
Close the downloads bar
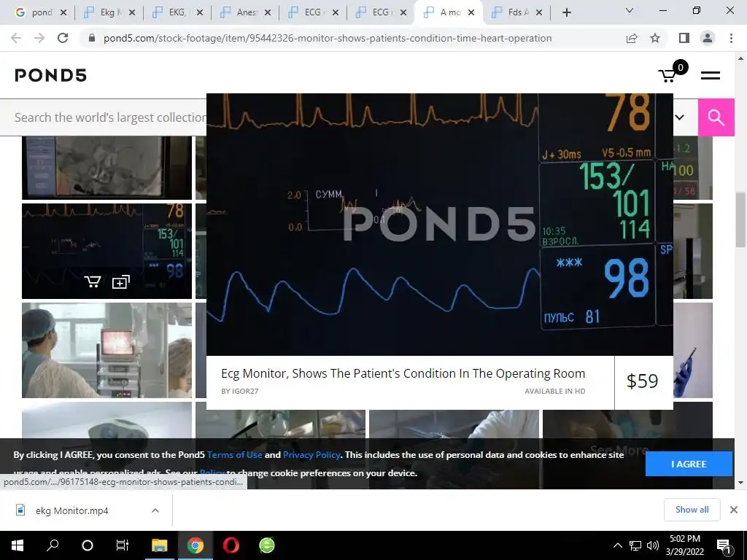pos(734,510)
